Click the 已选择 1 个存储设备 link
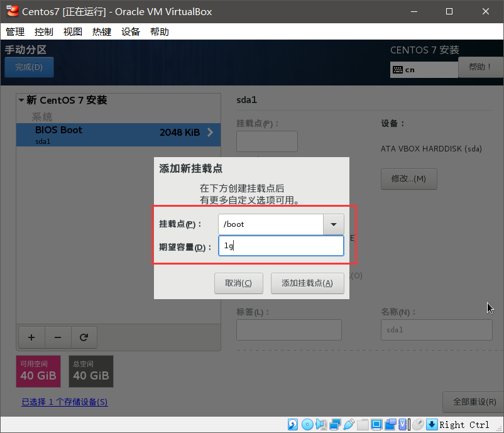Viewport: 504px width, 433px height. coord(64,402)
